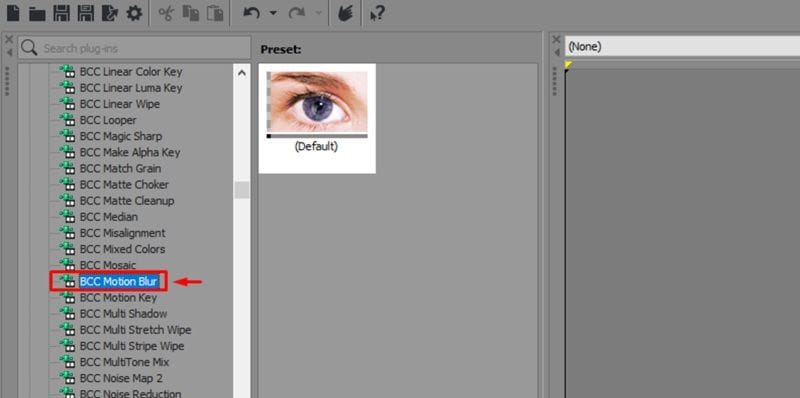Click the What's This help icon

[378, 13]
